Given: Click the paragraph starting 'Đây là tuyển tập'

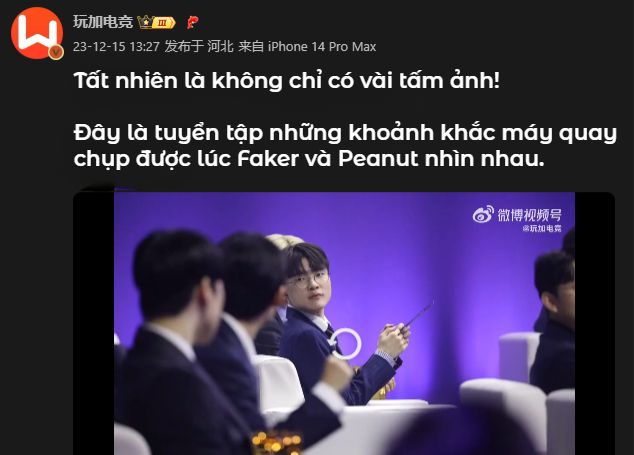Looking at the screenshot, I should (x=345, y=145).
